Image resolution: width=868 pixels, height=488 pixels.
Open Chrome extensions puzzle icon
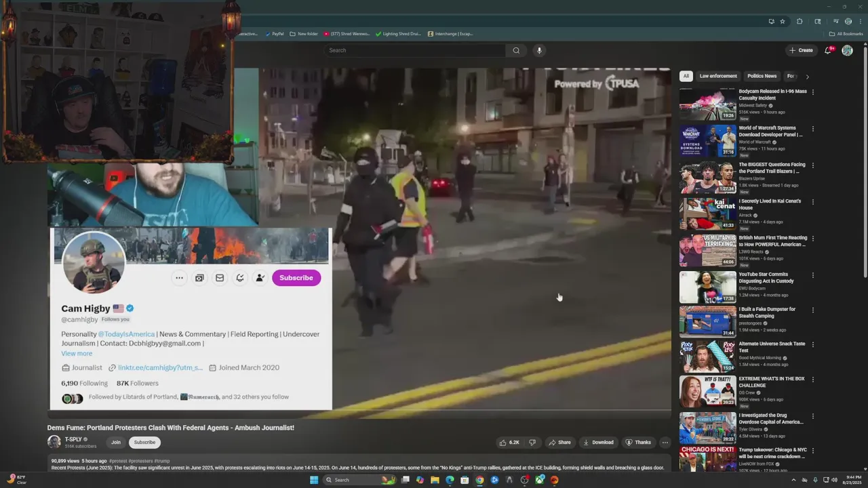click(800, 21)
